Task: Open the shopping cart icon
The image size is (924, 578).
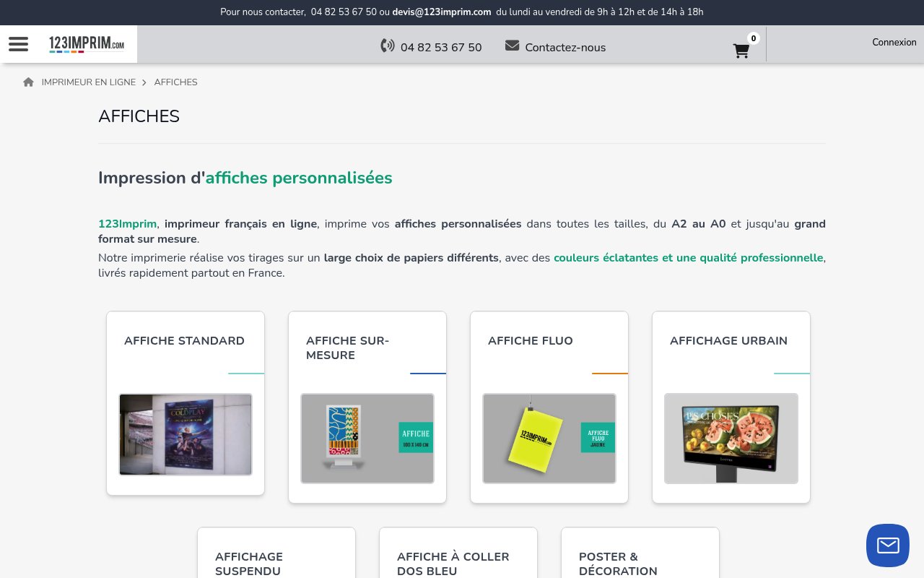Action: click(x=741, y=51)
